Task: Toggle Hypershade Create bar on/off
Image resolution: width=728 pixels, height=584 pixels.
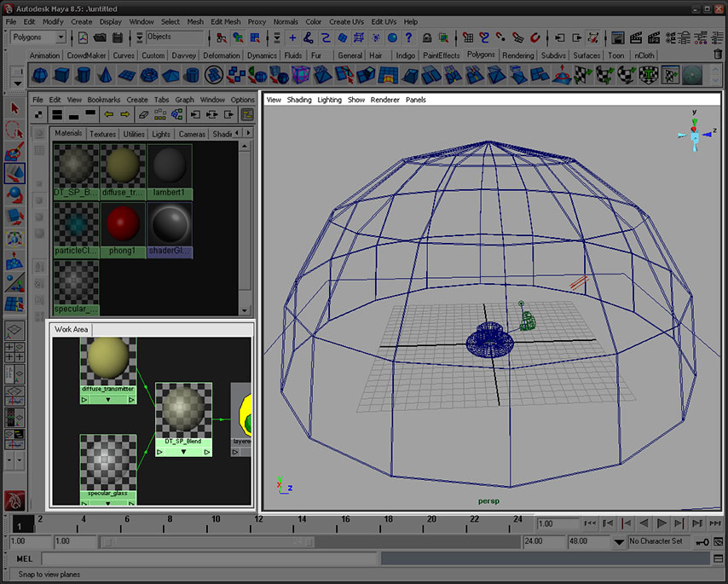Action: [x=39, y=114]
